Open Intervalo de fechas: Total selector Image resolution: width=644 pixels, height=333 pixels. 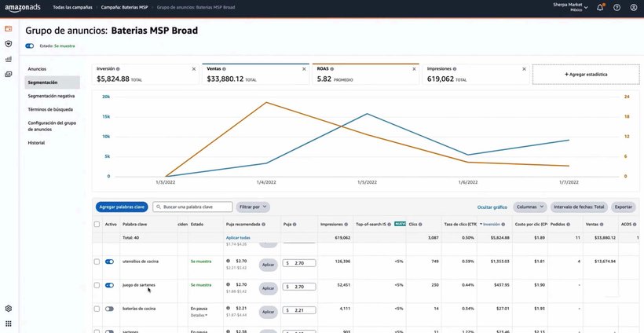(579, 207)
